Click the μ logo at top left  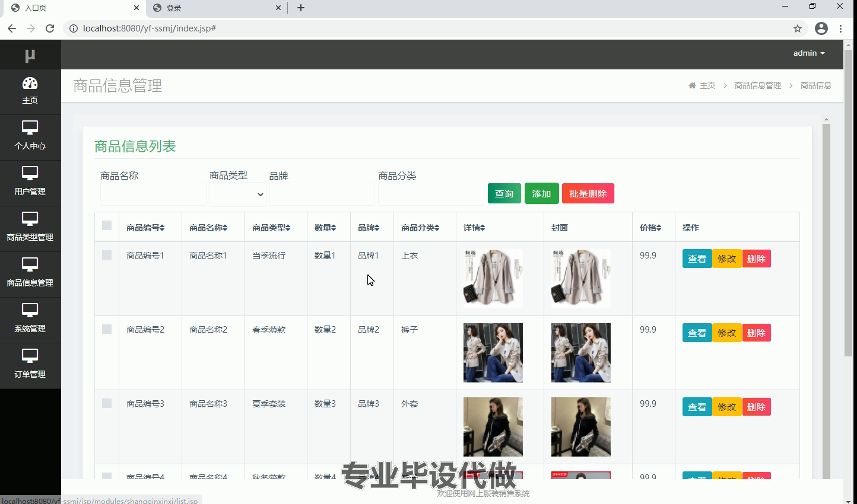tap(30, 55)
